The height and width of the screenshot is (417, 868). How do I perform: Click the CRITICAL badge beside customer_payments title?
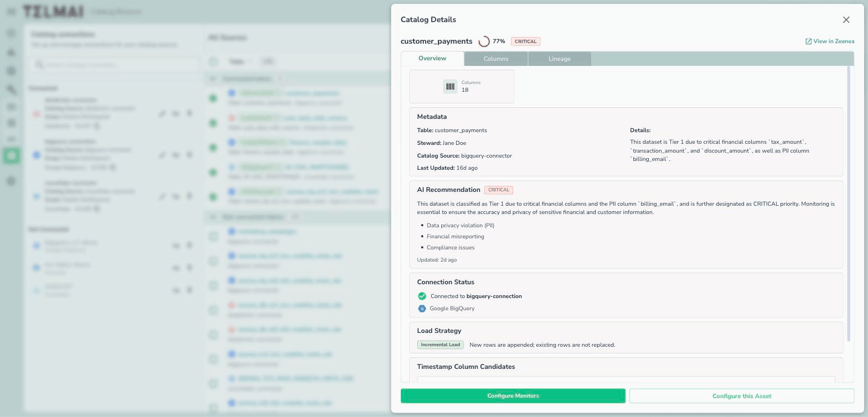(x=525, y=41)
